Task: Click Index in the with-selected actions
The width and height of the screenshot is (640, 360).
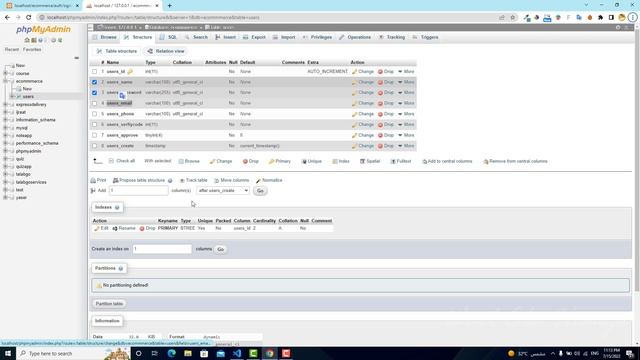Action: (341, 161)
